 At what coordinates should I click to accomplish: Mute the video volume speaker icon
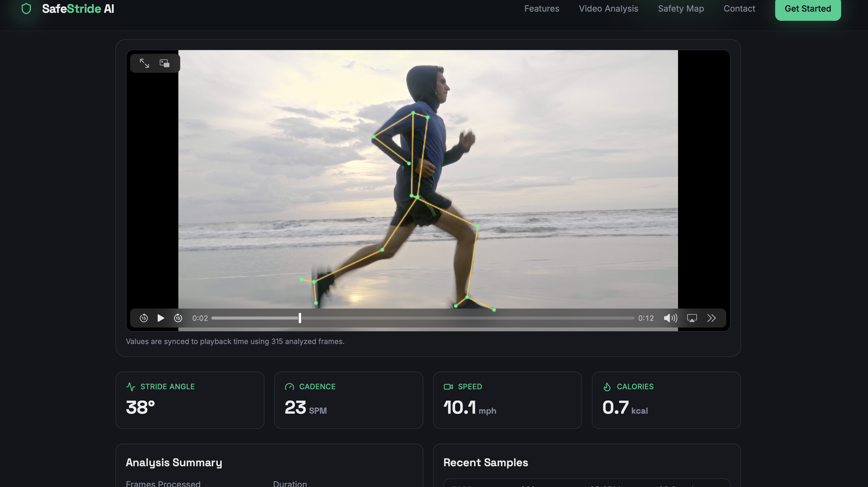pos(670,318)
